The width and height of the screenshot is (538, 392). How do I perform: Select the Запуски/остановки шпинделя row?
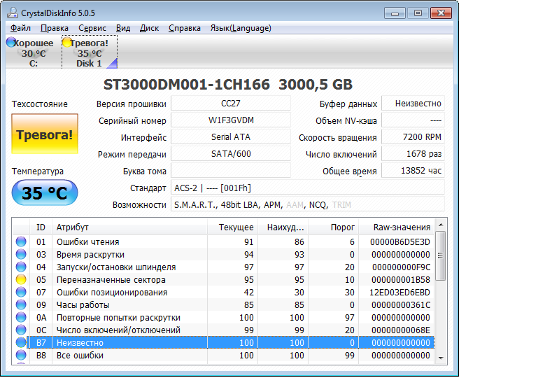tap(224, 267)
